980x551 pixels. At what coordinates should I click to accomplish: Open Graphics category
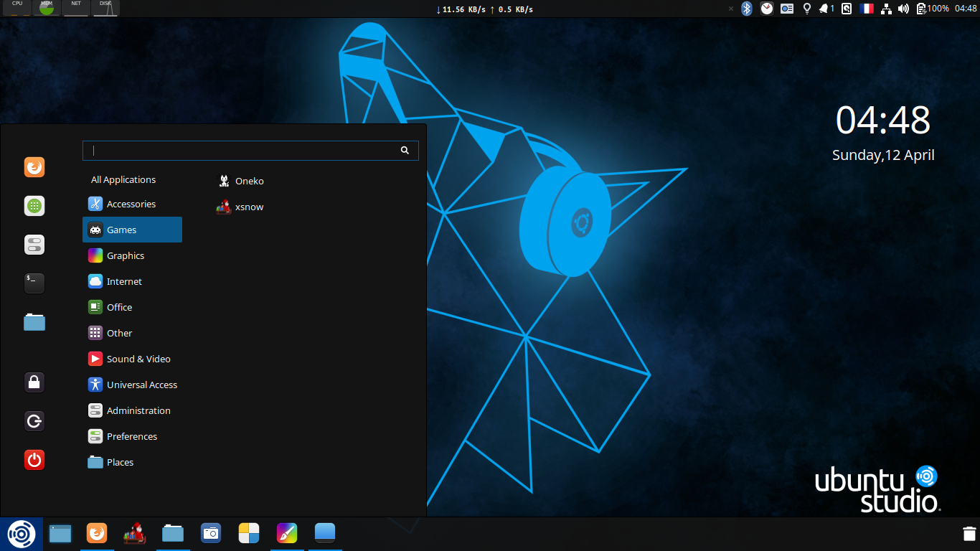(132, 255)
